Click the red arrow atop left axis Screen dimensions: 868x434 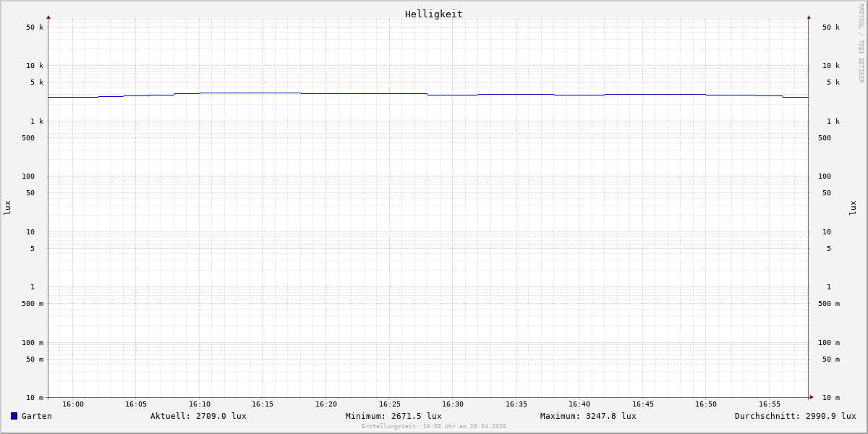48,17
